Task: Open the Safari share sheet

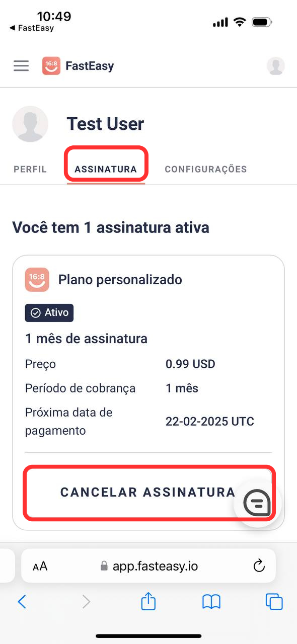Action: point(148,601)
